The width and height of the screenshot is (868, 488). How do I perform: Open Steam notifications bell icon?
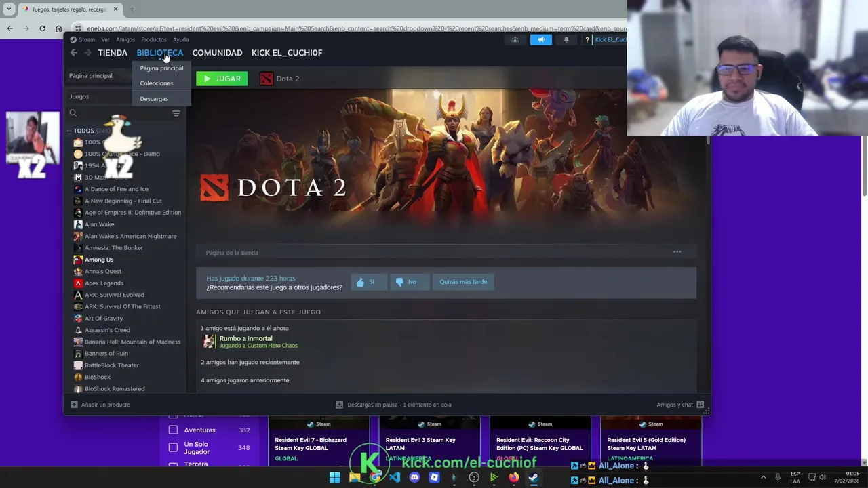(566, 39)
